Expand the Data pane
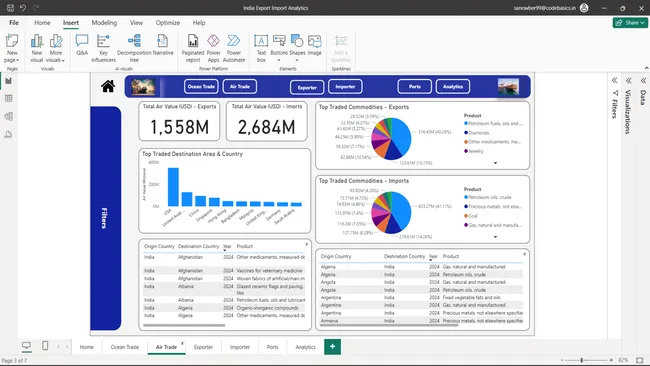The width and height of the screenshot is (650, 366). 643,80
